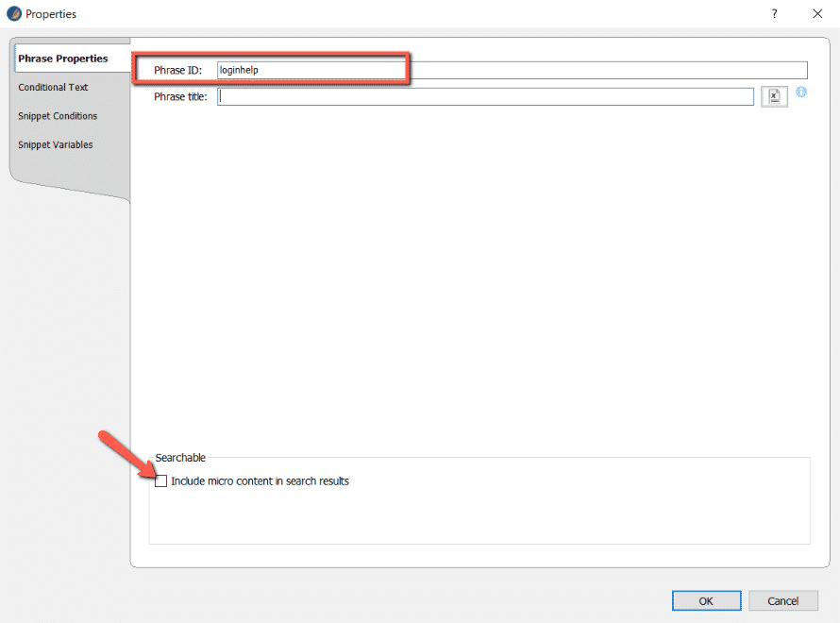Image resolution: width=840 pixels, height=623 pixels.
Task: Click the Phrase title label
Action: (x=179, y=95)
